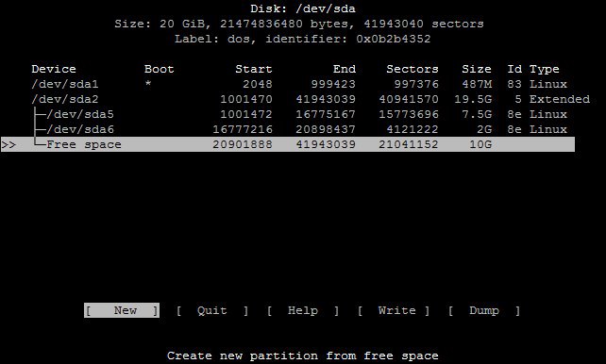The width and height of the screenshot is (606, 364).
Task: Select the Write menu option
Action: pyautogui.click(x=394, y=310)
